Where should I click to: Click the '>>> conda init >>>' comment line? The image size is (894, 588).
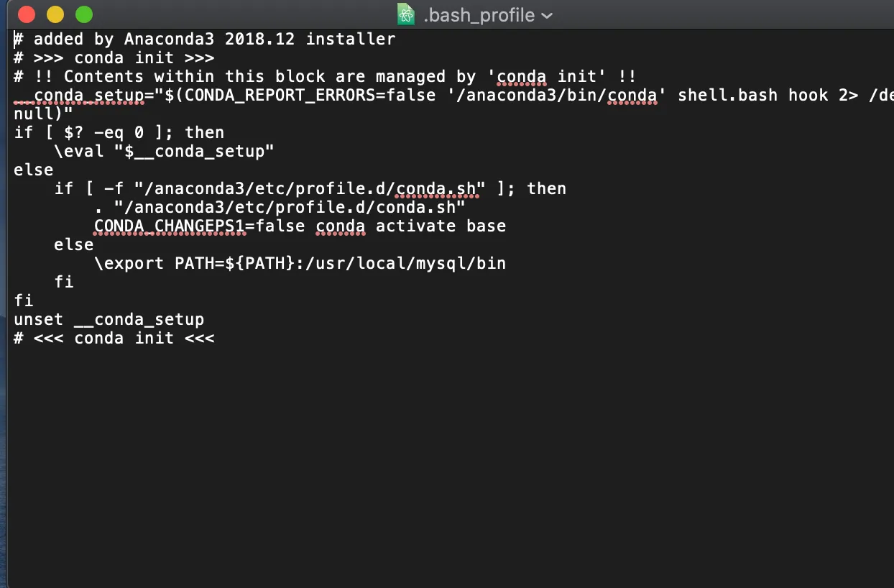click(x=124, y=58)
